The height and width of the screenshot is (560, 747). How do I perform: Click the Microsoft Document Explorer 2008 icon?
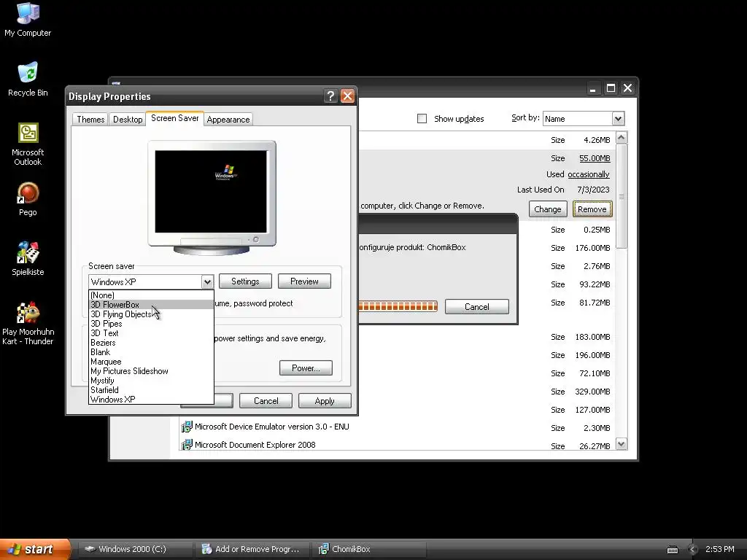click(x=186, y=445)
